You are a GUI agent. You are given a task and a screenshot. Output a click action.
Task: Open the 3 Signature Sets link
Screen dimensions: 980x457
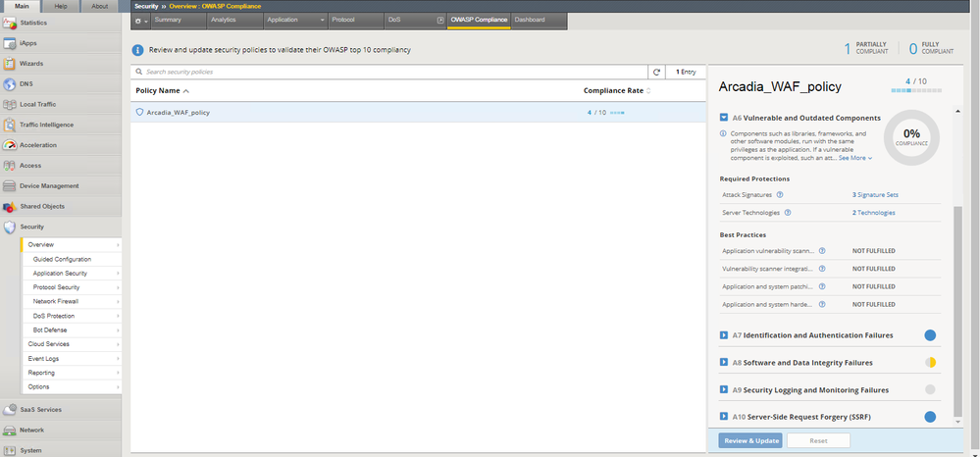[875, 194]
